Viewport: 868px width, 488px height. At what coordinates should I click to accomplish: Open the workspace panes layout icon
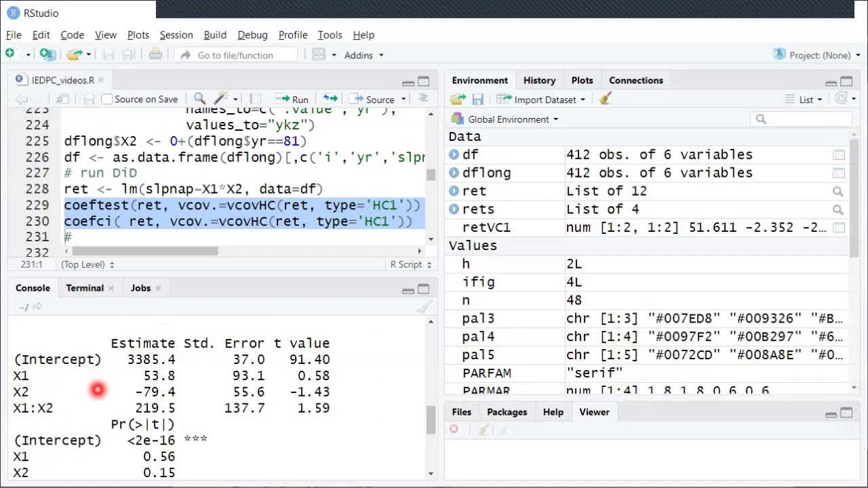pos(319,55)
